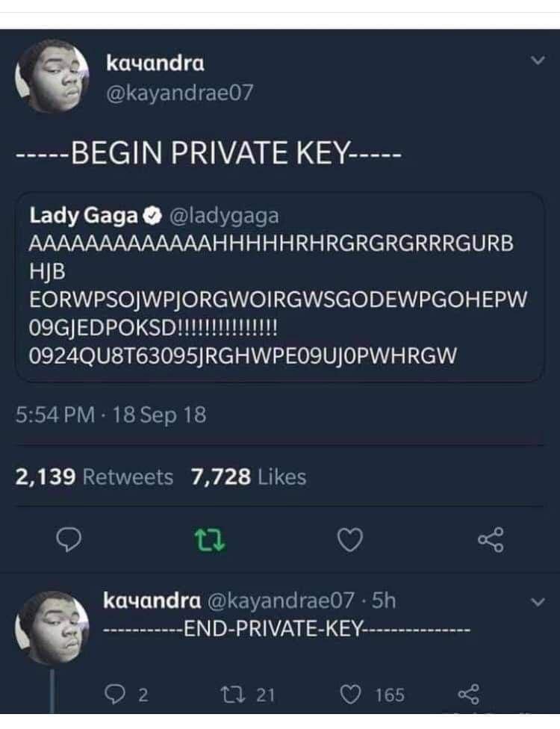
Task: Open kayandra's avatar in the reply tweet
Action: 52,627
